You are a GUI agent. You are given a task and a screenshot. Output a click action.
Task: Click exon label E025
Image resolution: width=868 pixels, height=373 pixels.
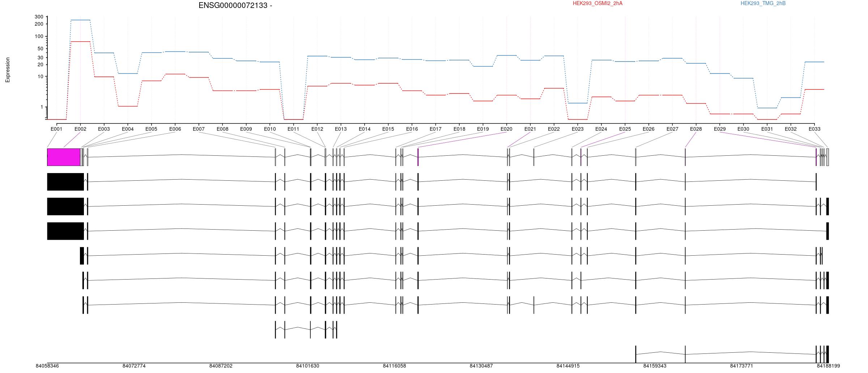pyautogui.click(x=625, y=129)
